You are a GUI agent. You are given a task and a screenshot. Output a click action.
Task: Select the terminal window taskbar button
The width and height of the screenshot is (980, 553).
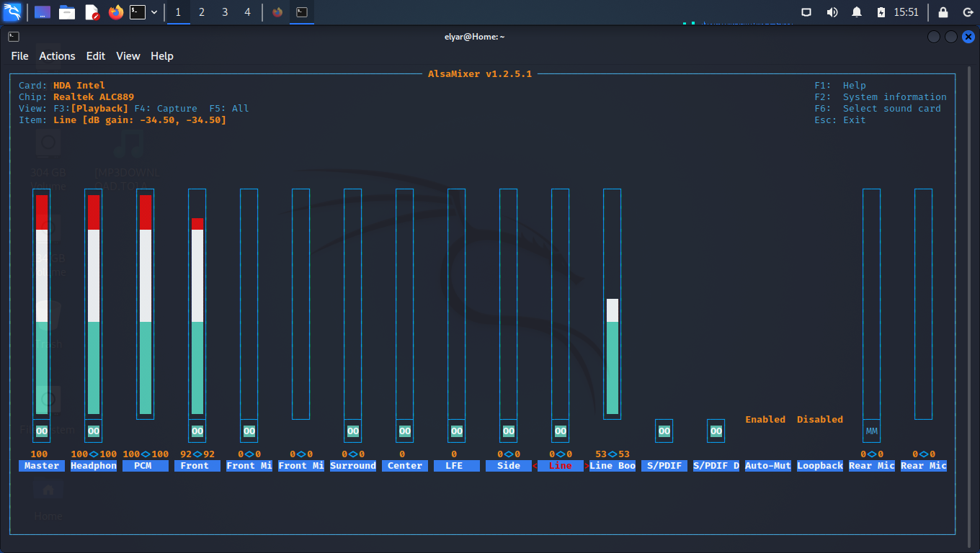pos(302,12)
